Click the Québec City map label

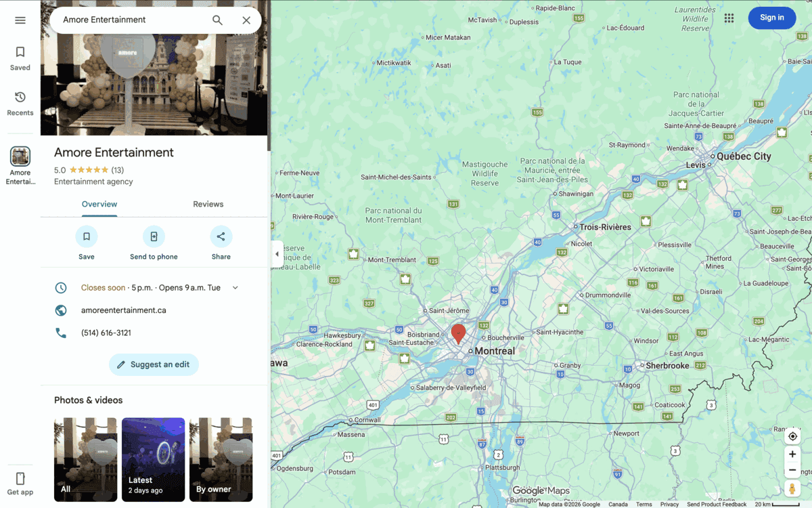[x=744, y=156]
